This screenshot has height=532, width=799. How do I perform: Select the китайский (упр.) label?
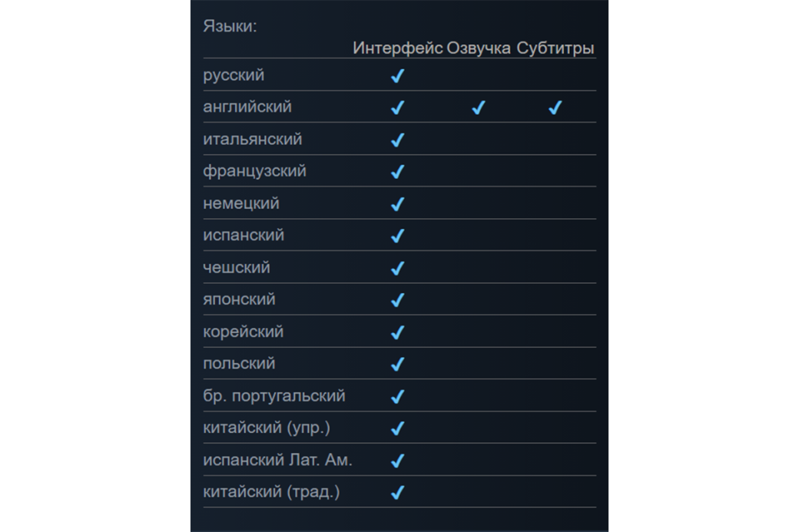click(x=267, y=428)
